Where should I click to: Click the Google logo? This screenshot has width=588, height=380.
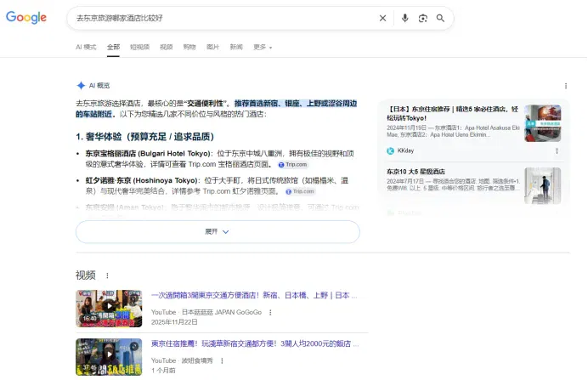point(26,17)
